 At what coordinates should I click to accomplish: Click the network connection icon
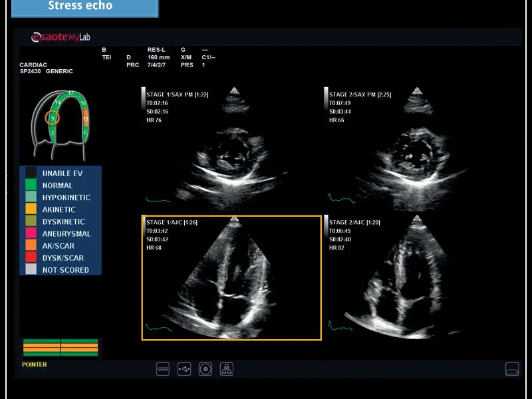226,369
